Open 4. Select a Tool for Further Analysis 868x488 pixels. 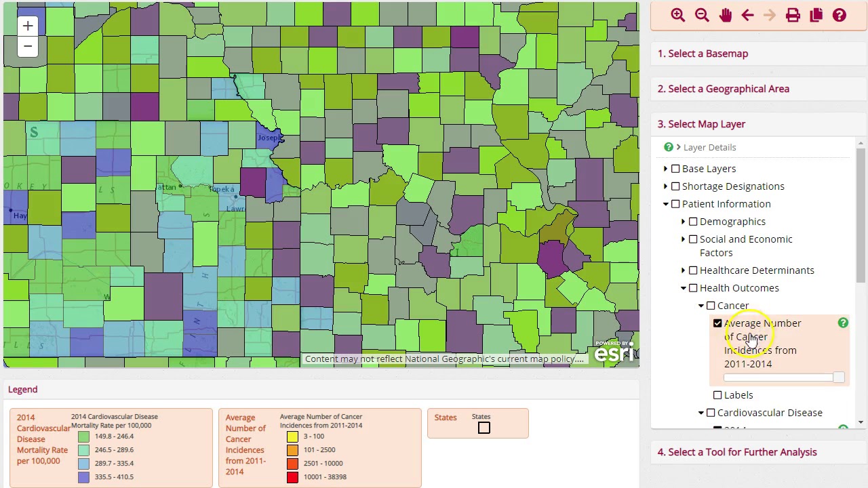point(759,452)
